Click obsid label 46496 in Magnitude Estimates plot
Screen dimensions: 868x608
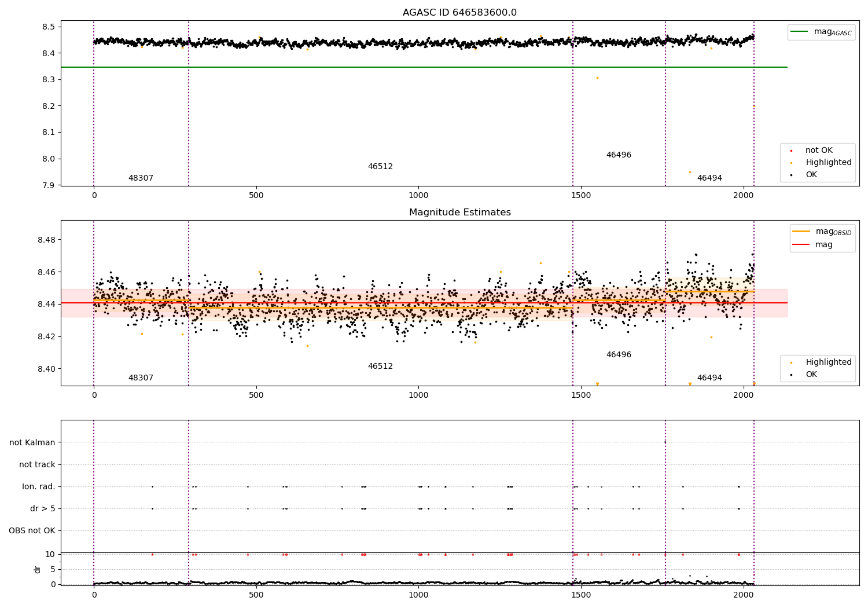point(619,355)
